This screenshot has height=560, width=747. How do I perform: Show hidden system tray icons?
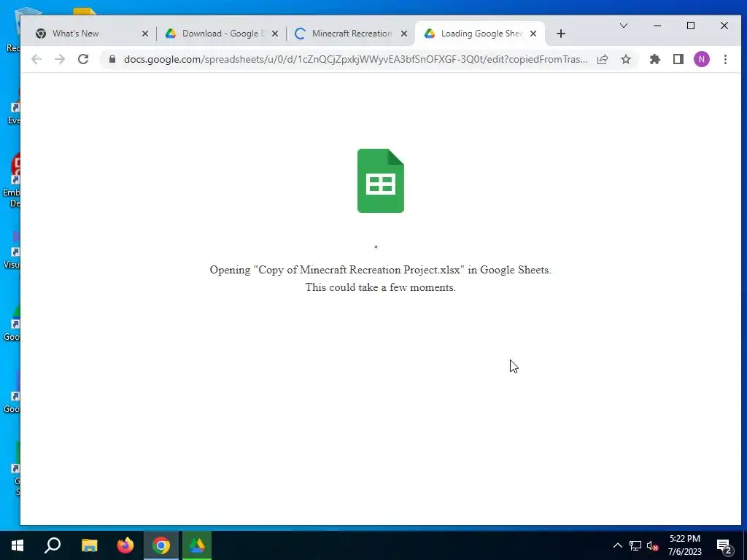point(617,545)
